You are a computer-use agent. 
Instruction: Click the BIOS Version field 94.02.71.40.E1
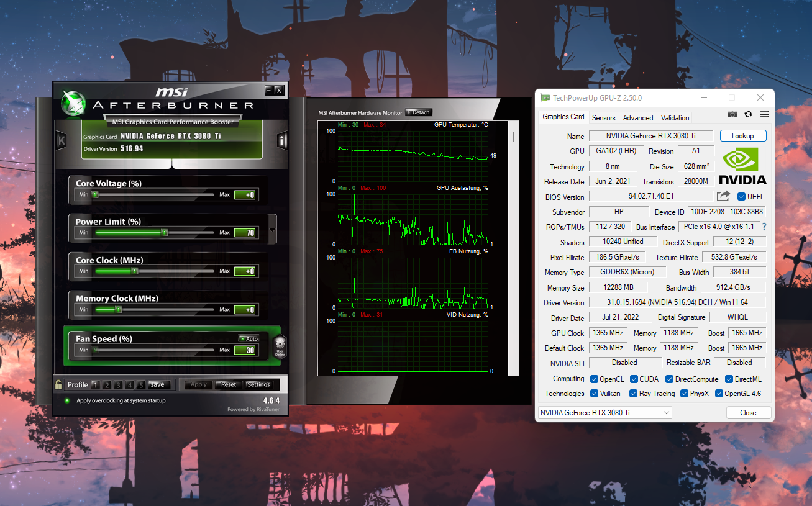pos(650,197)
